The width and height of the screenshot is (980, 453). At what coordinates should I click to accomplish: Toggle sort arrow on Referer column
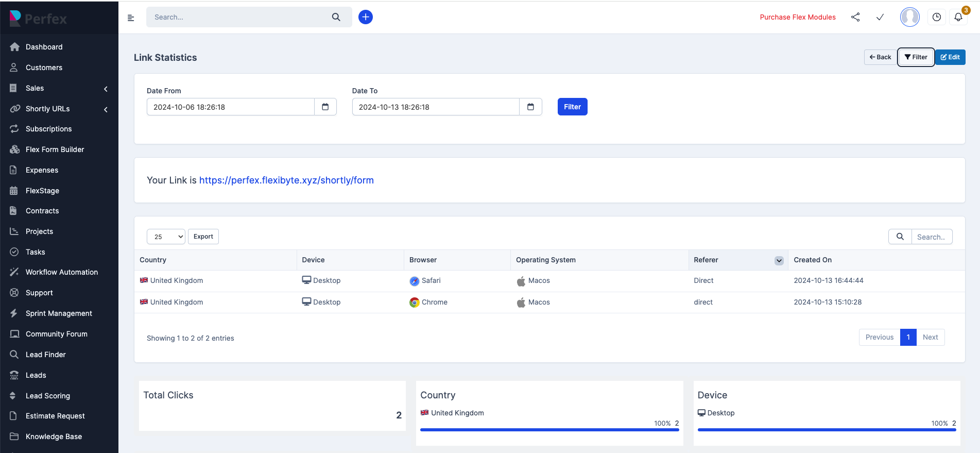(779, 260)
